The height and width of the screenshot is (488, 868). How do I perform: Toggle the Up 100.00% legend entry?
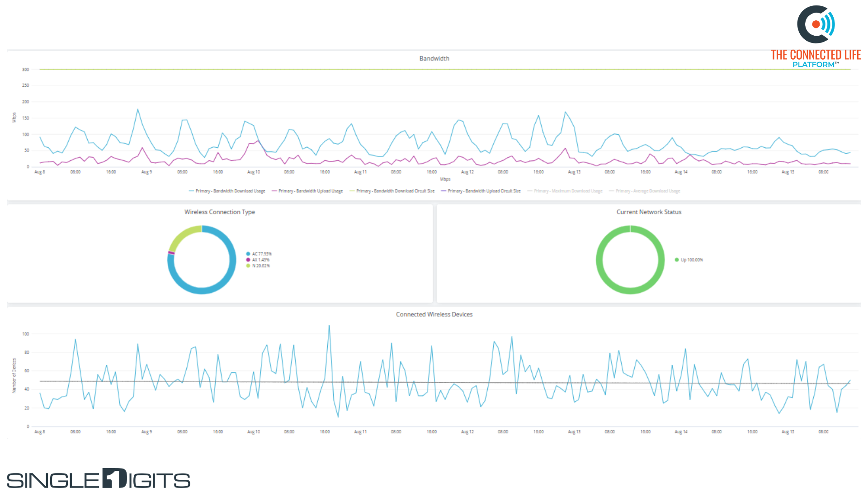(689, 260)
